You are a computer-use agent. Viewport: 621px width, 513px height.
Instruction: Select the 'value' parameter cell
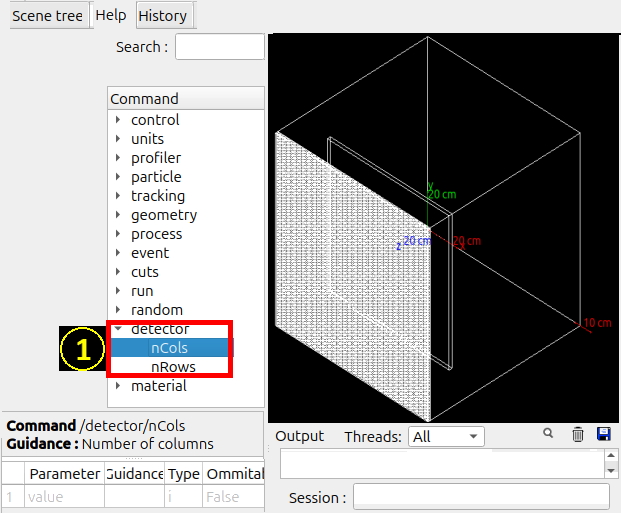pos(65,496)
